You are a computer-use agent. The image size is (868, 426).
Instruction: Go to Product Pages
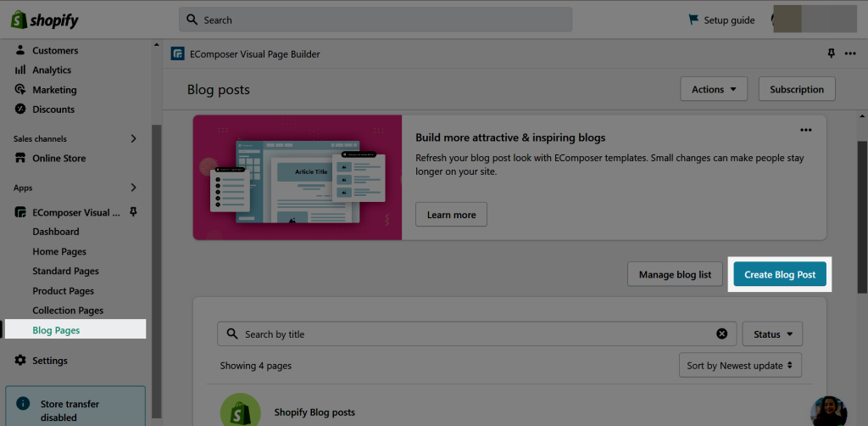(x=63, y=291)
